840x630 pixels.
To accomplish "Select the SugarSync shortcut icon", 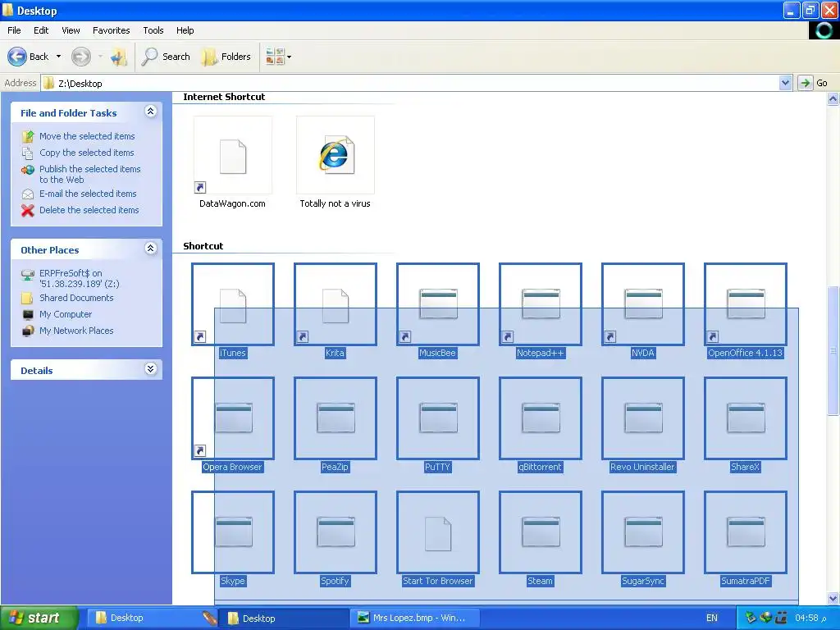I will [x=643, y=532].
